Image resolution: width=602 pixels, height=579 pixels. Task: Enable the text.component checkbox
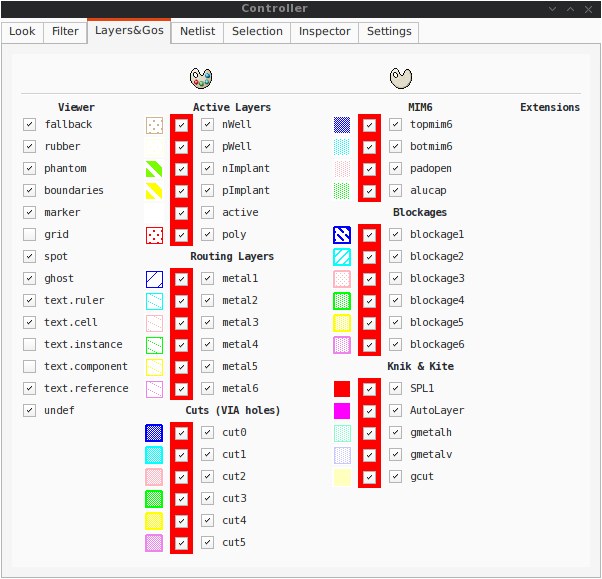coord(29,366)
